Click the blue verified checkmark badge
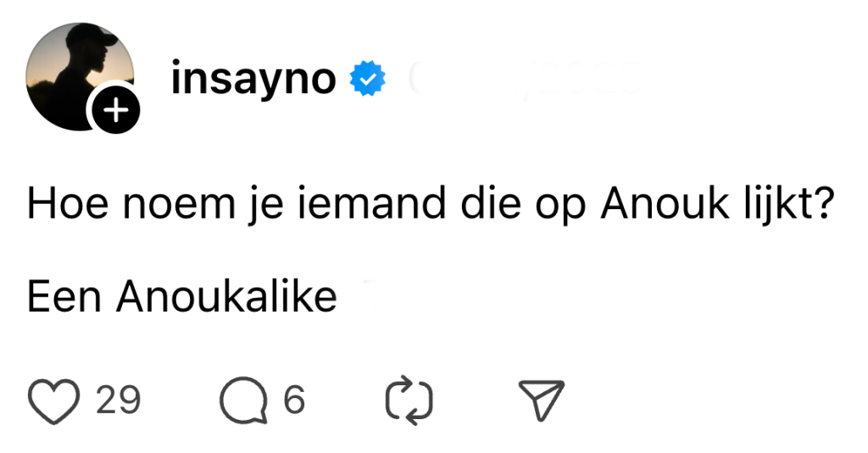 (x=369, y=80)
